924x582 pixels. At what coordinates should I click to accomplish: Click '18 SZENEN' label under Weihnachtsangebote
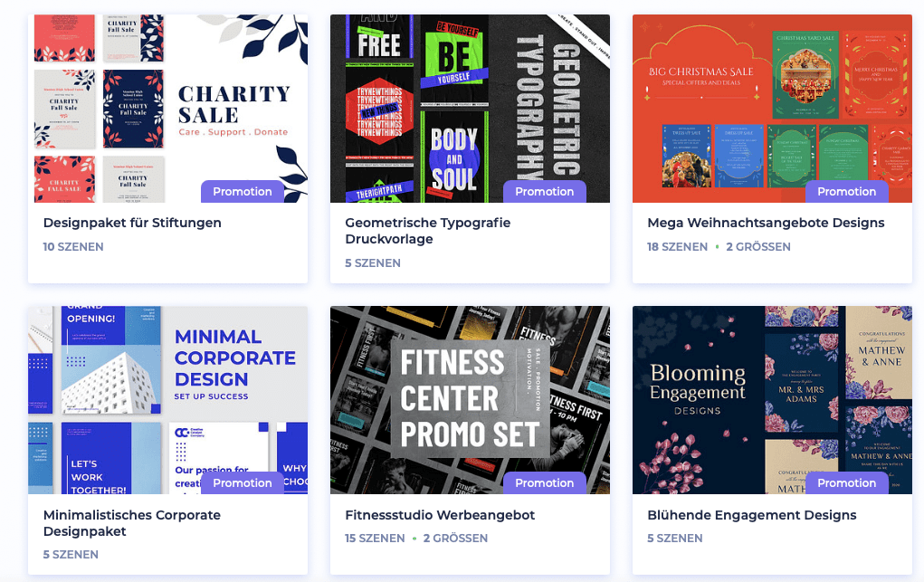tap(677, 247)
